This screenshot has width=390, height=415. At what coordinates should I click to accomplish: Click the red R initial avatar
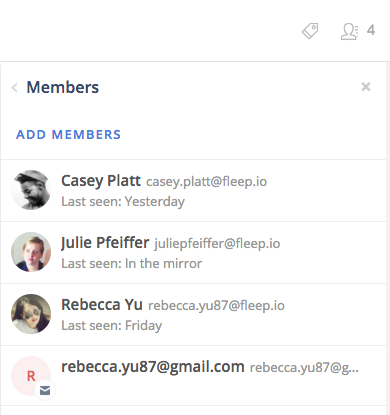[x=31, y=376]
